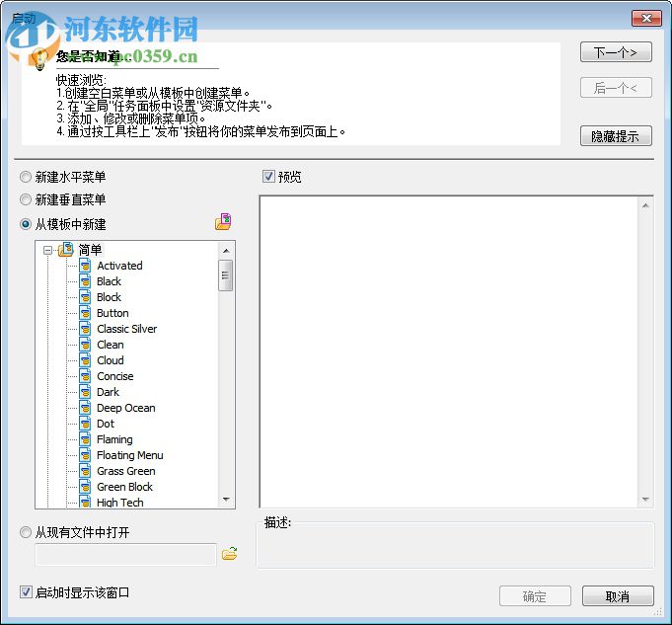Viewport: 672px width, 625px height.
Task: Click the template folder icon beside 从模板中新建
Action: click(x=223, y=221)
